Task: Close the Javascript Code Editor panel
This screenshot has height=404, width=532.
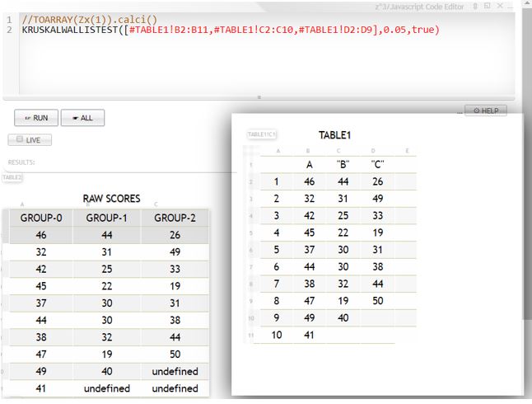Action: pos(500,6)
